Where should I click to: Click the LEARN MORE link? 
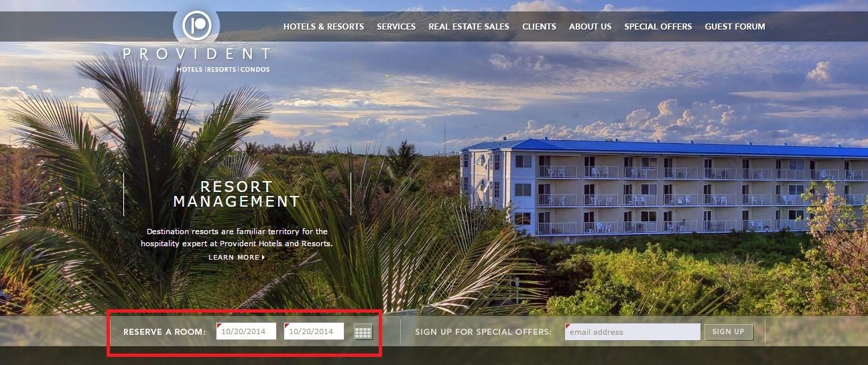pyautogui.click(x=234, y=258)
